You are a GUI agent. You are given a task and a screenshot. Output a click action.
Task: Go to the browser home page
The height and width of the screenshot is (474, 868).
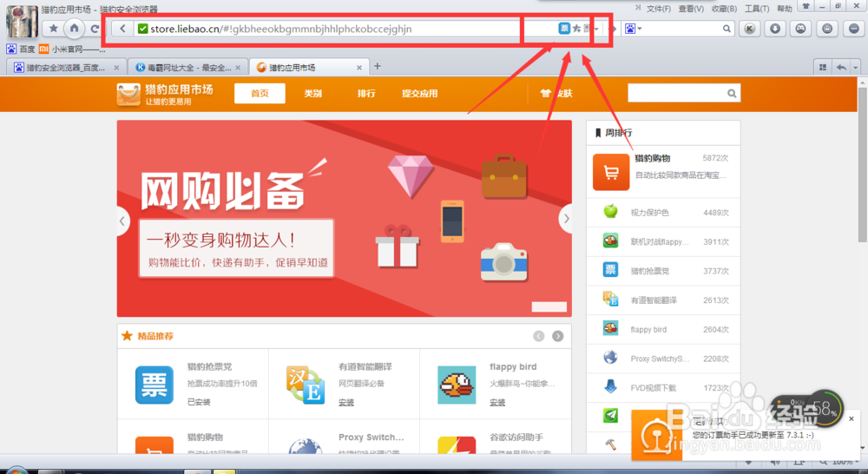click(x=74, y=28)
